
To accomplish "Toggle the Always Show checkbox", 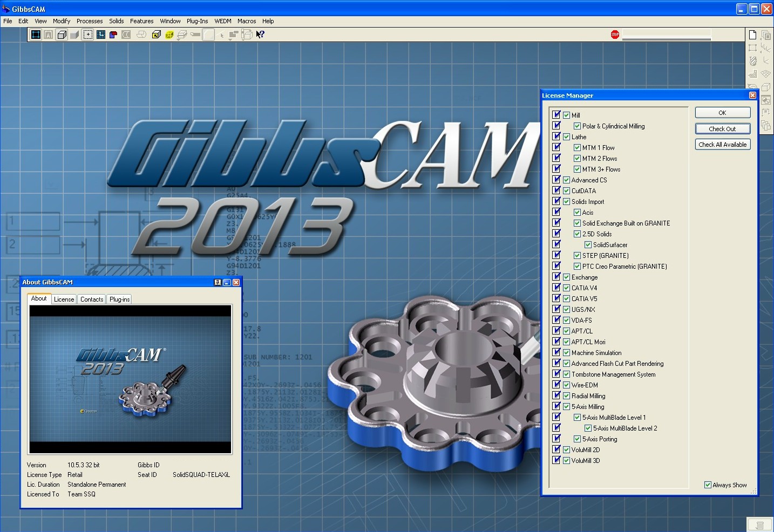I will point(708,485).
